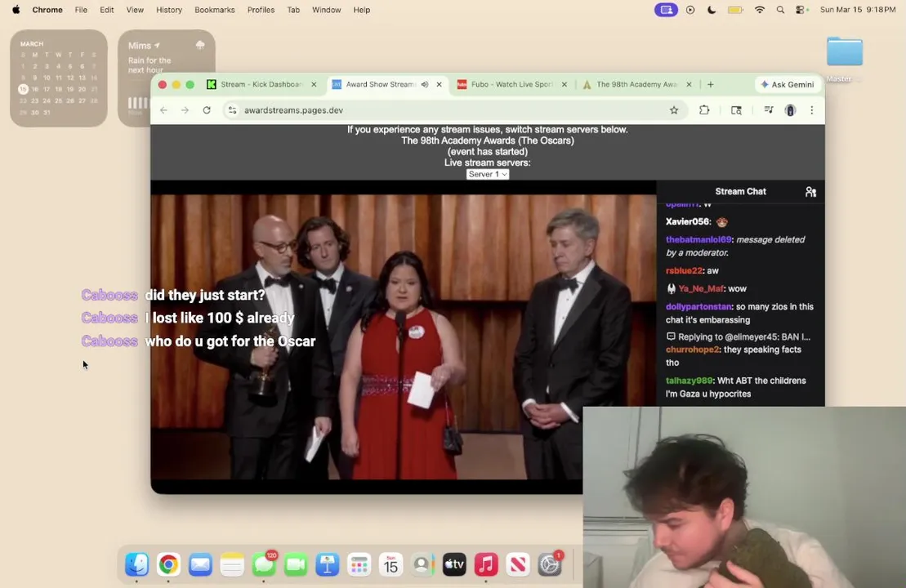Viewport: 906px width, 588px height.
Task: Reload the awardstreams page
Action: coord(206,110)
